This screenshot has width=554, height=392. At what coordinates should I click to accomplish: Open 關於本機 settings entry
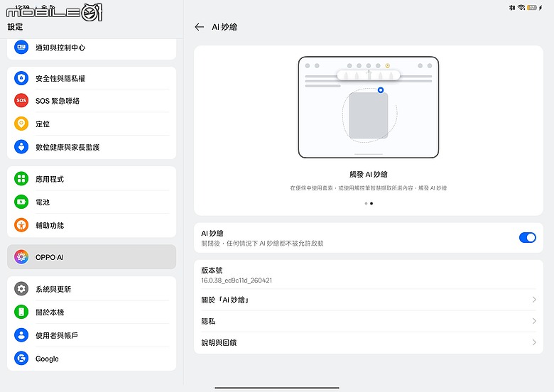(x=92, y=312)
